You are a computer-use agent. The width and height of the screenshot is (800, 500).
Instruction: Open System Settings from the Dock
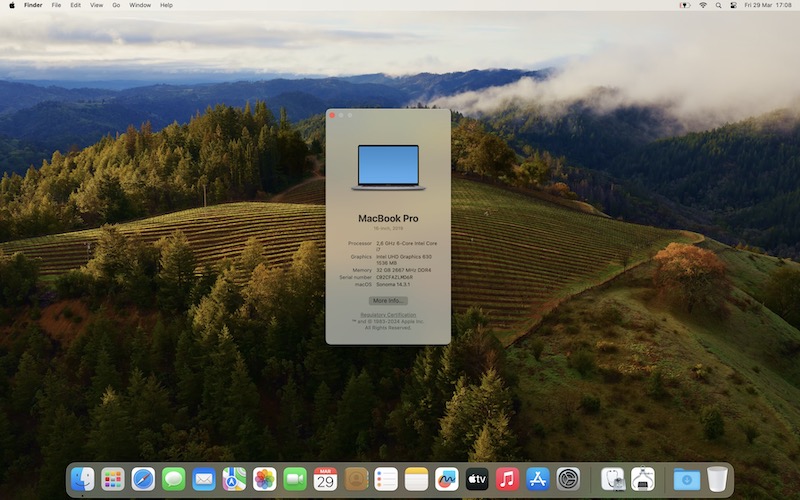pyautogui.click(x=568, y=479)
